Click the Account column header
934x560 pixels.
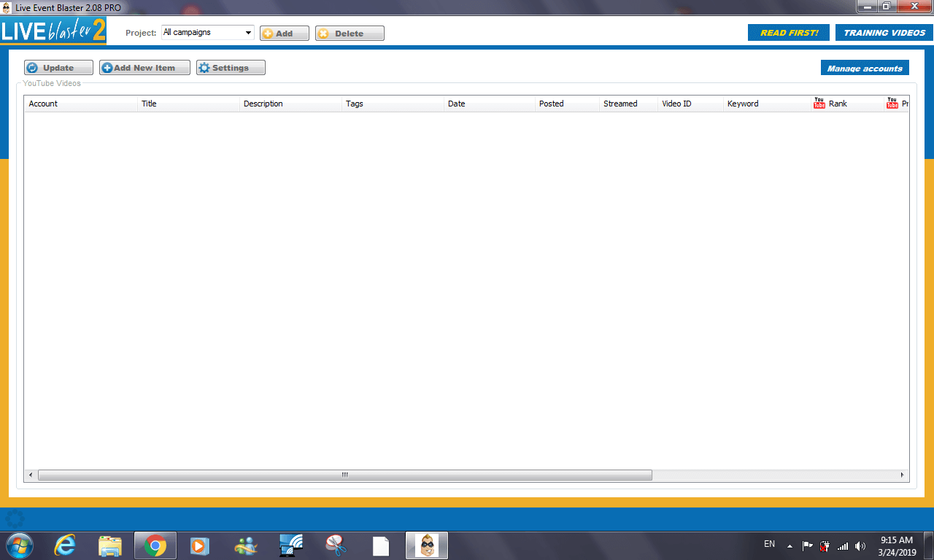[81, 104]
